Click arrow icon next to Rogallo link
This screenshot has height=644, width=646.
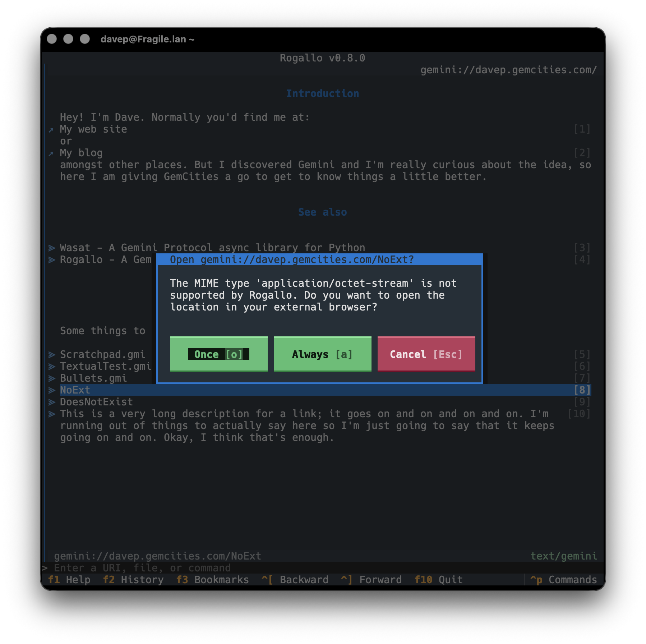52,259
